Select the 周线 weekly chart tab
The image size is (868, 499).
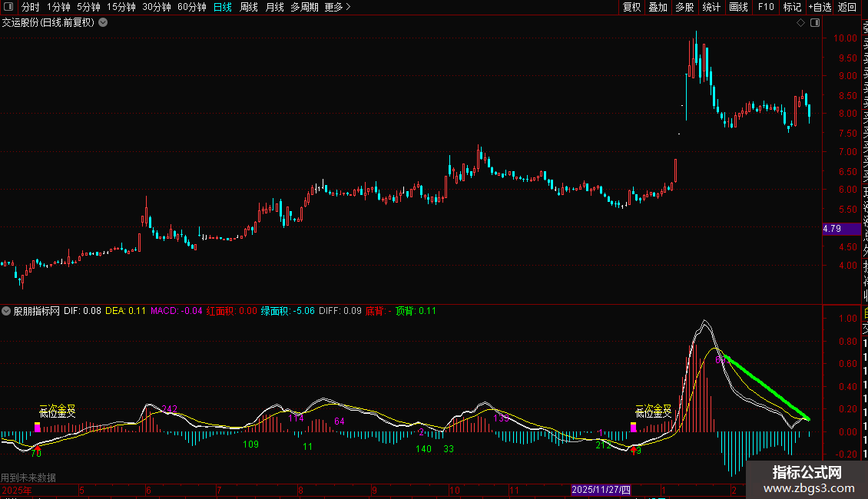click(249, 7)
